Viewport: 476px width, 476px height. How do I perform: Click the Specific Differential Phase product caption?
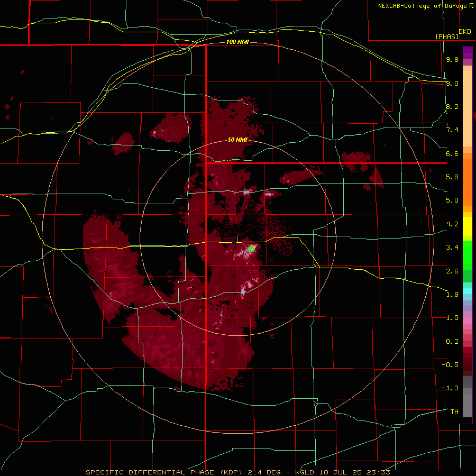(237, 472)
